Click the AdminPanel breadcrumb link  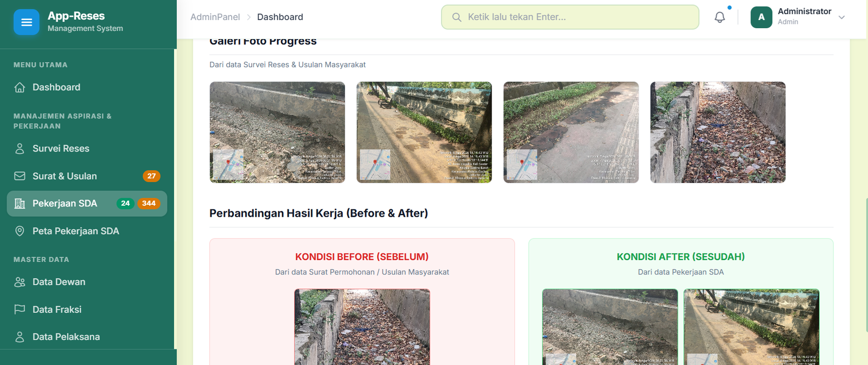click(215, 17)
